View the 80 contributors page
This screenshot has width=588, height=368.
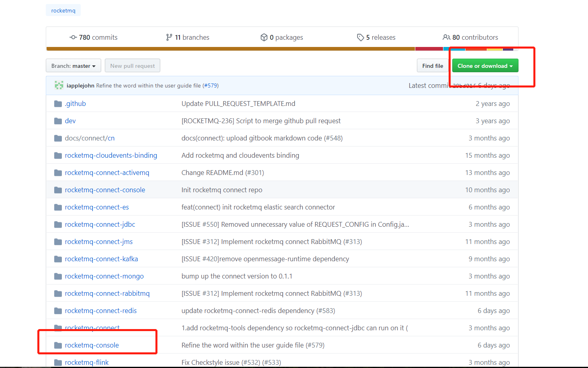pos(470,37)
